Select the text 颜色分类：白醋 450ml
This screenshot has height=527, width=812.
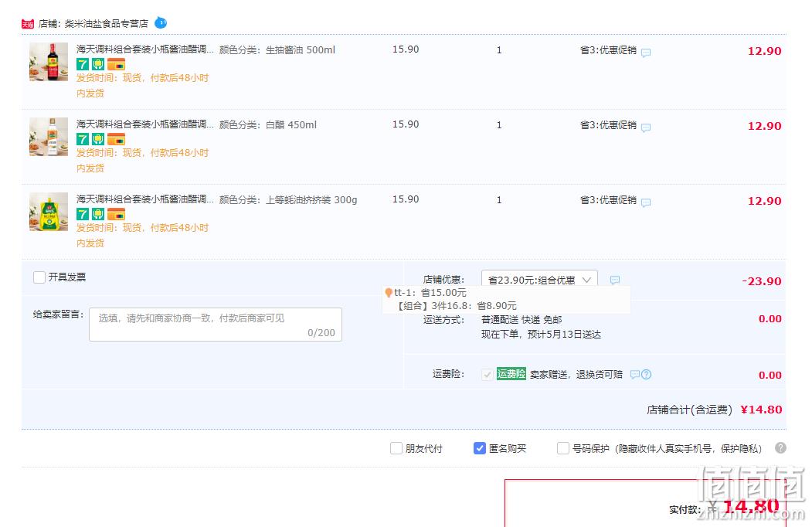[268, 125]
